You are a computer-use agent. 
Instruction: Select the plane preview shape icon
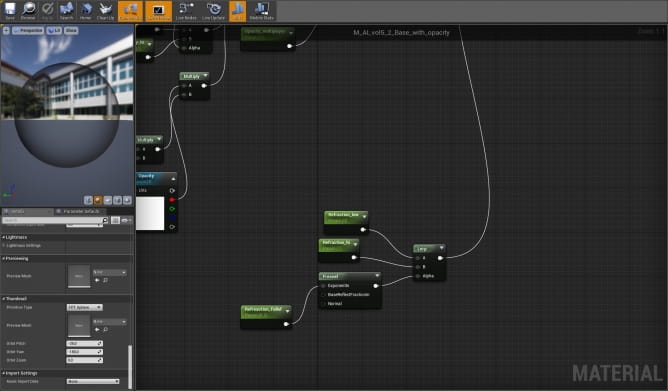point(108,200)
